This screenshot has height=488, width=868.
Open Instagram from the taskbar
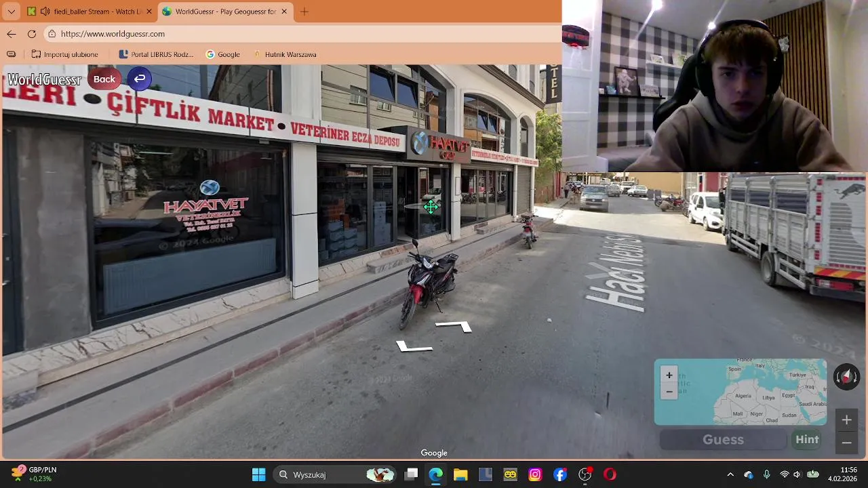[535, 474]
